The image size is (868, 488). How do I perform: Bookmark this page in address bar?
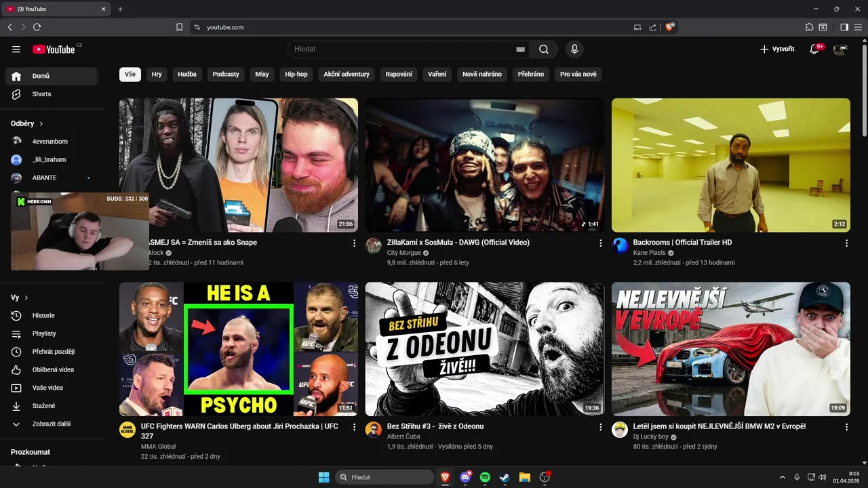coord(179,27)
